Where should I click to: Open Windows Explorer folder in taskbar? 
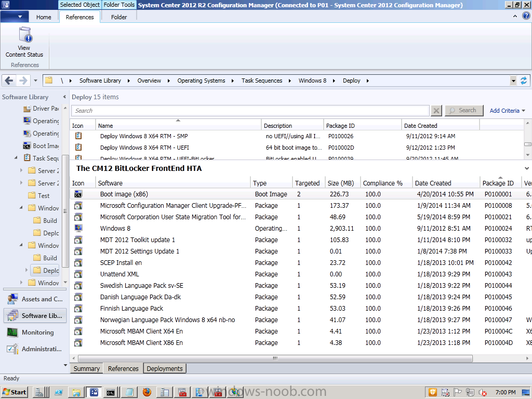coord(76,393)
